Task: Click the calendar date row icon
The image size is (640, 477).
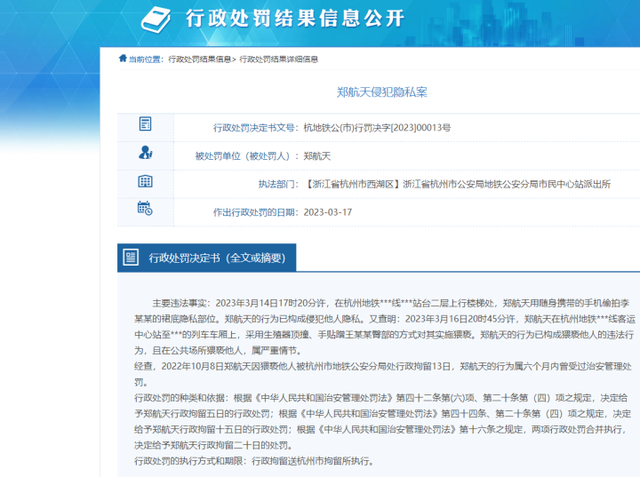Action: click(145, 208)
